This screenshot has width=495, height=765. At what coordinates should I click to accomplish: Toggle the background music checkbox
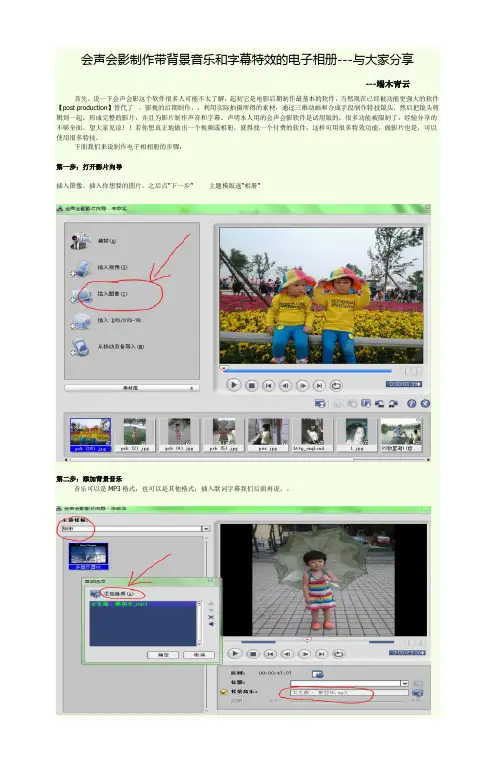pyautogui.click(x=224, y=692)
